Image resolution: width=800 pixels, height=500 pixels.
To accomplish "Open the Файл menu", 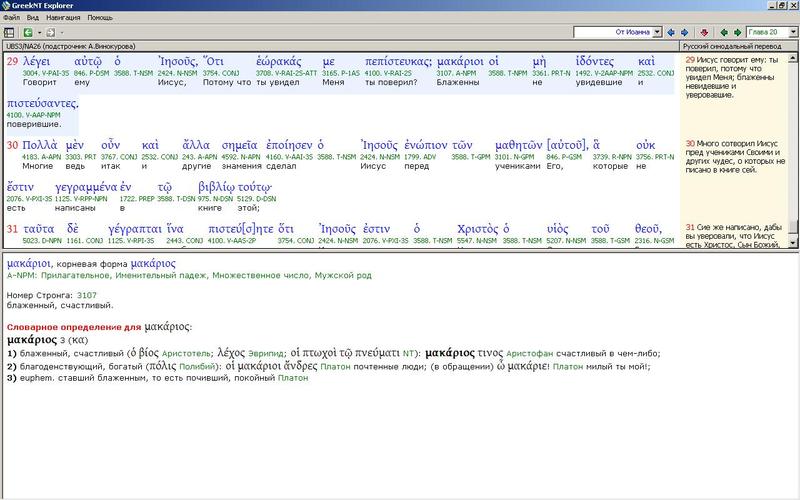I will click(x=11, y=18).
